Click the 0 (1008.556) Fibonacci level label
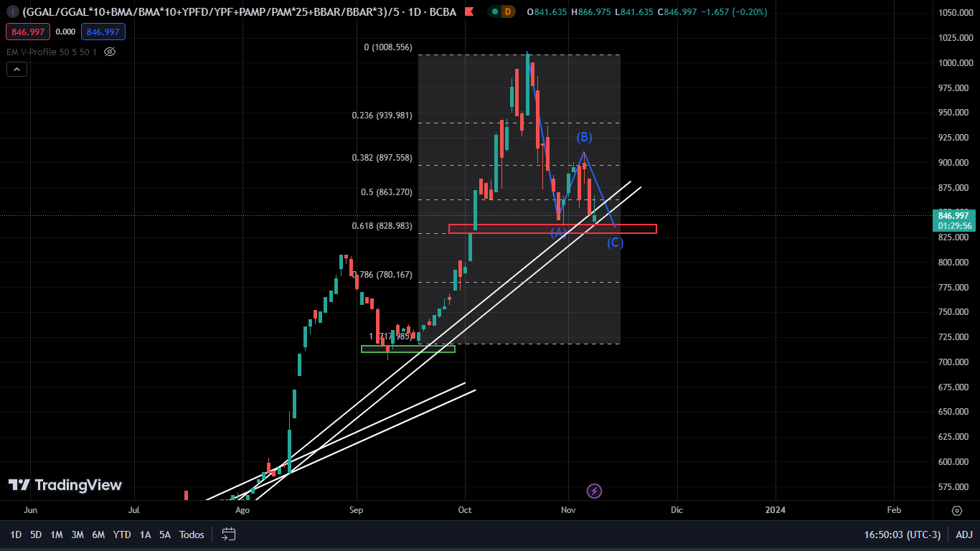The width and height of the screenshot is (980, 551). (x=388, y=47)
